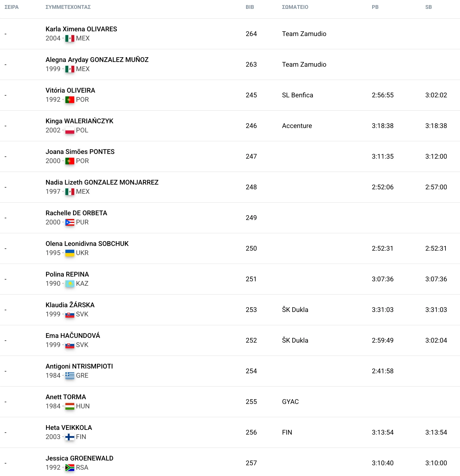Open Klaudia ŽÁRSKA athlete profile
460x476 pixels.
70,305
